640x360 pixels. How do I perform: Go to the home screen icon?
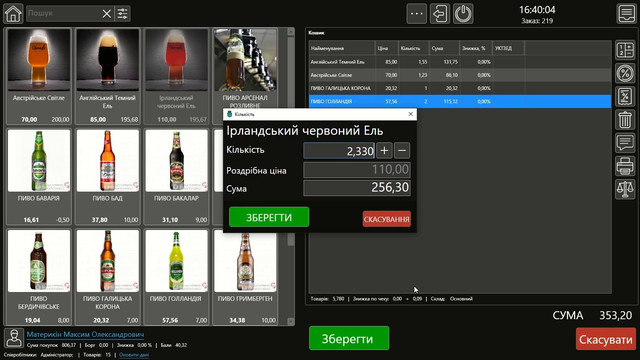click(x=13, y=13)
